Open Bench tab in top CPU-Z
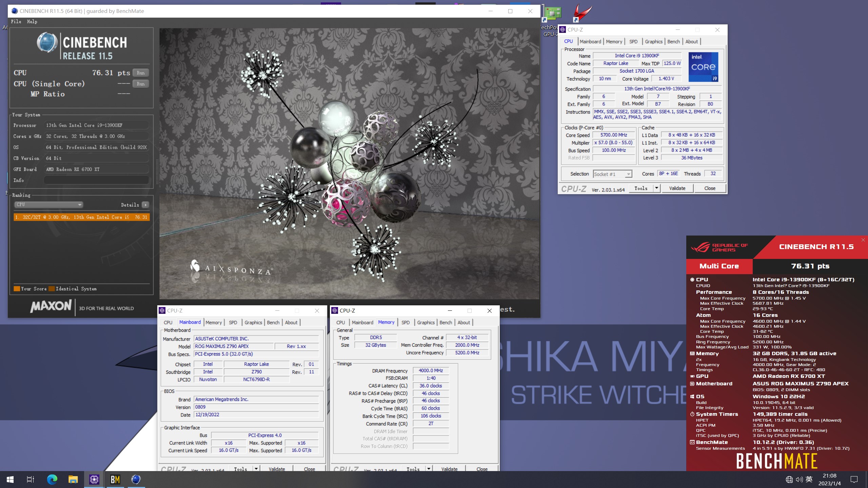Image resolution: width=868 pixels, height=488 pixels. click(x=673, y=41)
